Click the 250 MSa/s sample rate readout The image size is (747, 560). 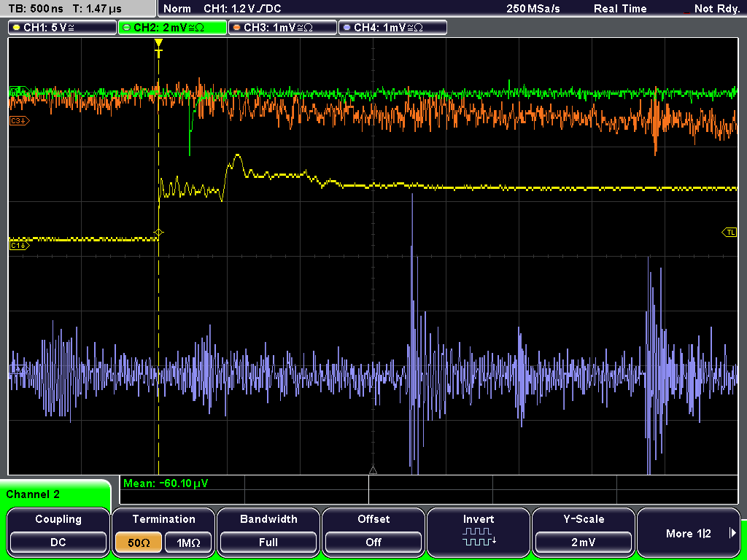533,9
